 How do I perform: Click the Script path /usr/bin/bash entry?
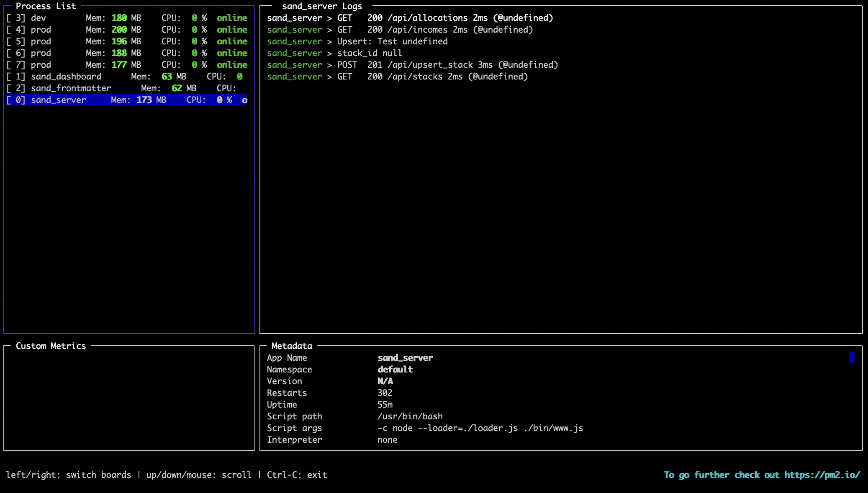point(410,416)
